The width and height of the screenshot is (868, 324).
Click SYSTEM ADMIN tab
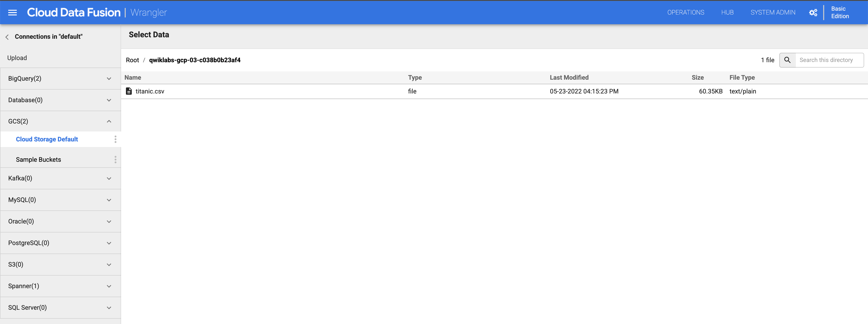point(772,12)
